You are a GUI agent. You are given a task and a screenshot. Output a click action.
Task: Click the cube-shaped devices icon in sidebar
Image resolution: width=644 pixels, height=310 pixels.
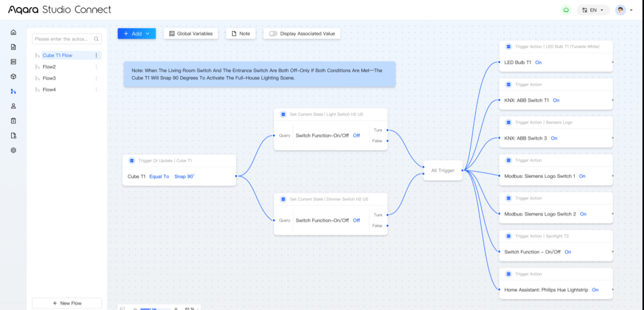(13, 77)
